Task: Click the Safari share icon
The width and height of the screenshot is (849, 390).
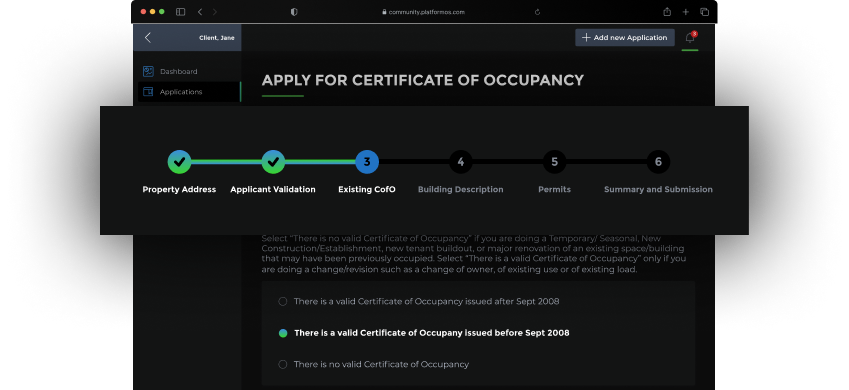Action: [x=667, y=12]
